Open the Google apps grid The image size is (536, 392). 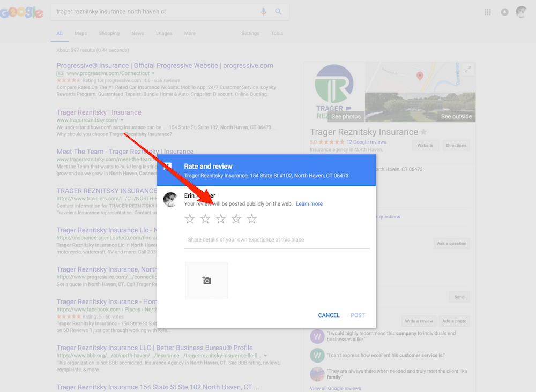(x=487, y=12)
